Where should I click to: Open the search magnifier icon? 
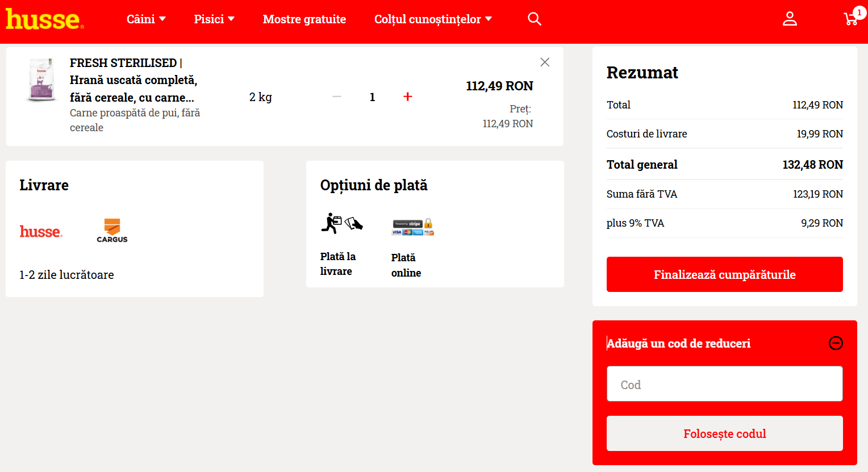(534, 19)
